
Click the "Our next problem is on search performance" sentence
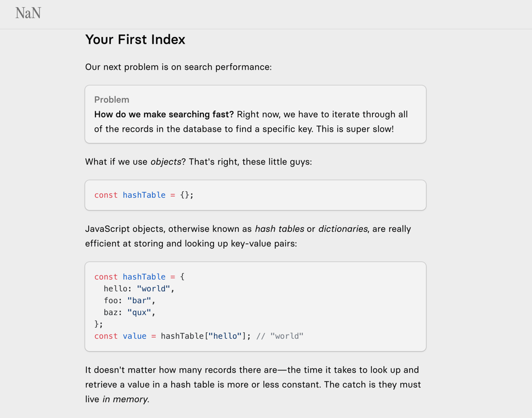(x=178, y=67)
